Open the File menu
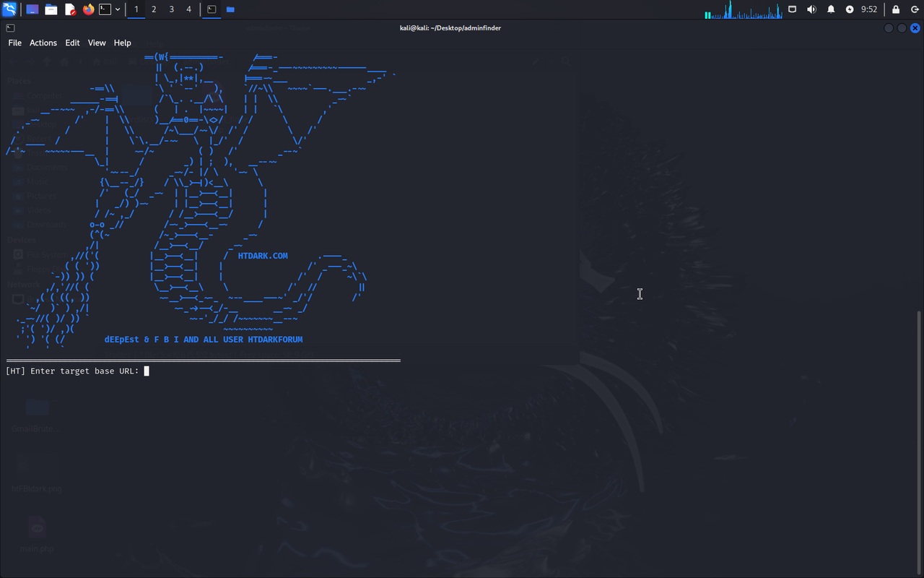The height and width of the screenshot is (578, 924). (14, 43)
